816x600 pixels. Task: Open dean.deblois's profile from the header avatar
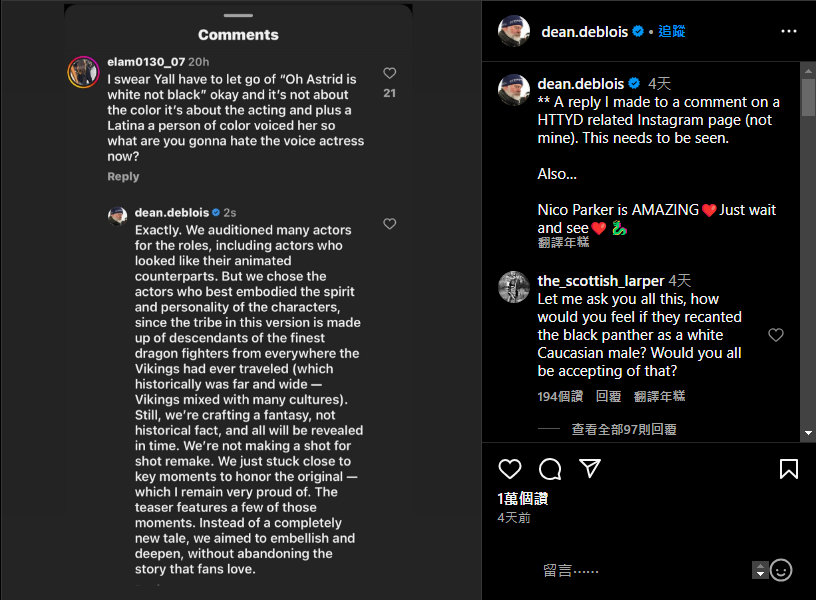514,31
